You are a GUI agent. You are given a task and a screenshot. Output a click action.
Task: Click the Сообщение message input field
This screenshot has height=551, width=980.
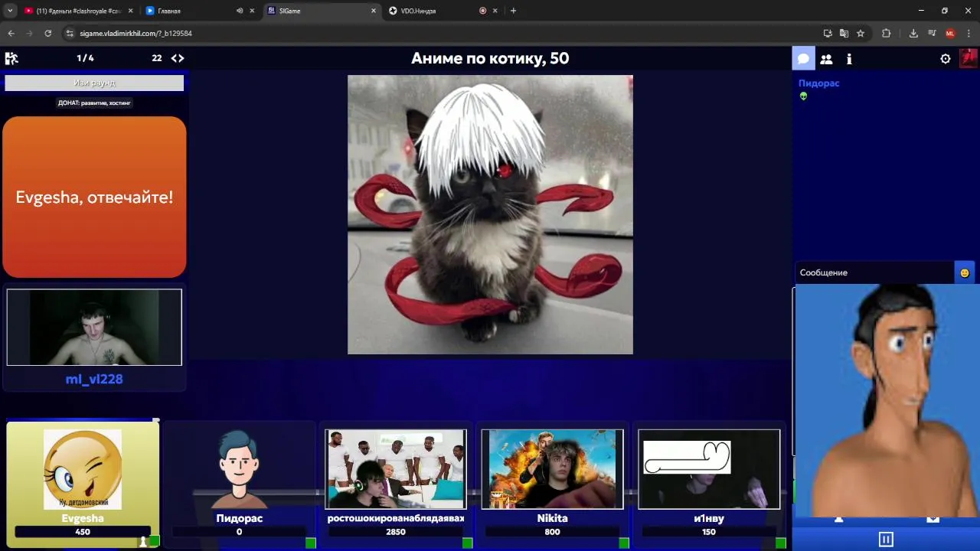874,272
